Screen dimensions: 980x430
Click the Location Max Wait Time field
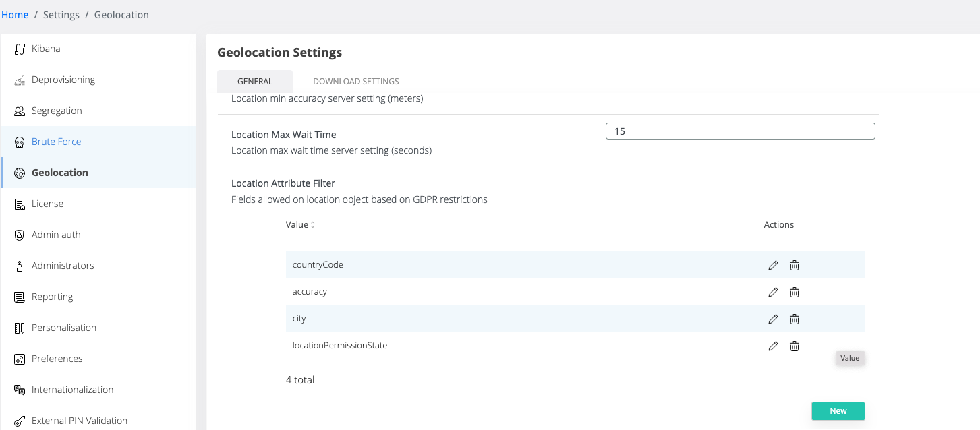[740, 131]
